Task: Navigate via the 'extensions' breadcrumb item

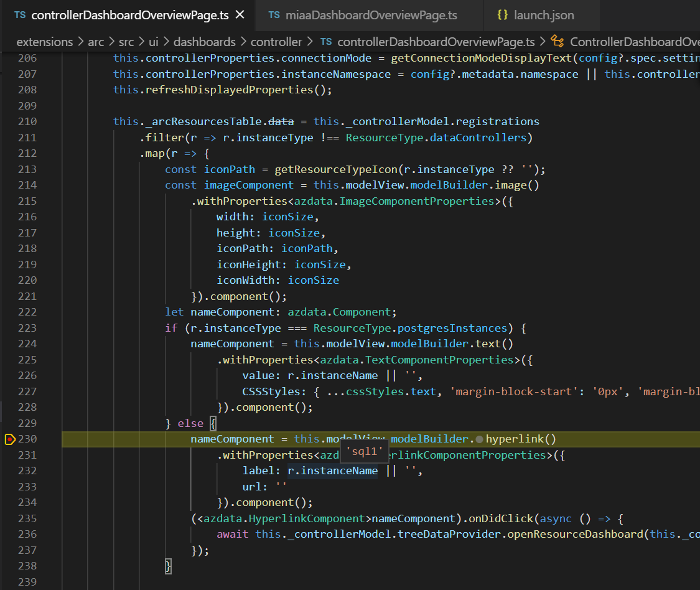Action: point(45,42)
